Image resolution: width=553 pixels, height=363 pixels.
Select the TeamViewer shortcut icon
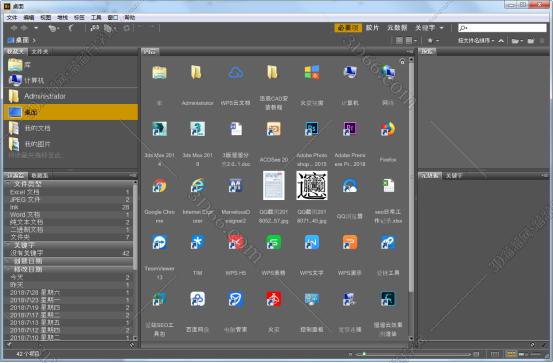159,242
